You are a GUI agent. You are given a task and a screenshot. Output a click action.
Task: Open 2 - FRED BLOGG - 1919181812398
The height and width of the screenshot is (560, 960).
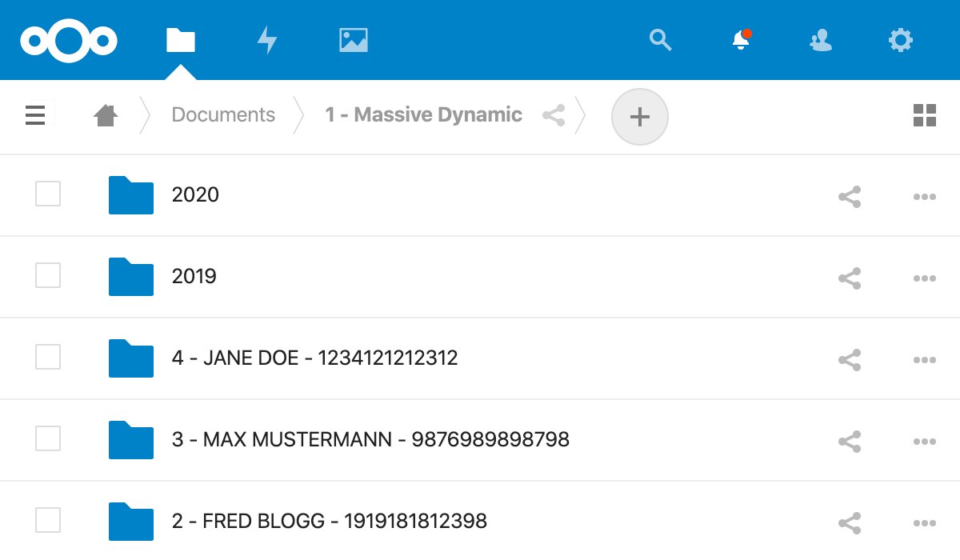click(x=330, y=522)
